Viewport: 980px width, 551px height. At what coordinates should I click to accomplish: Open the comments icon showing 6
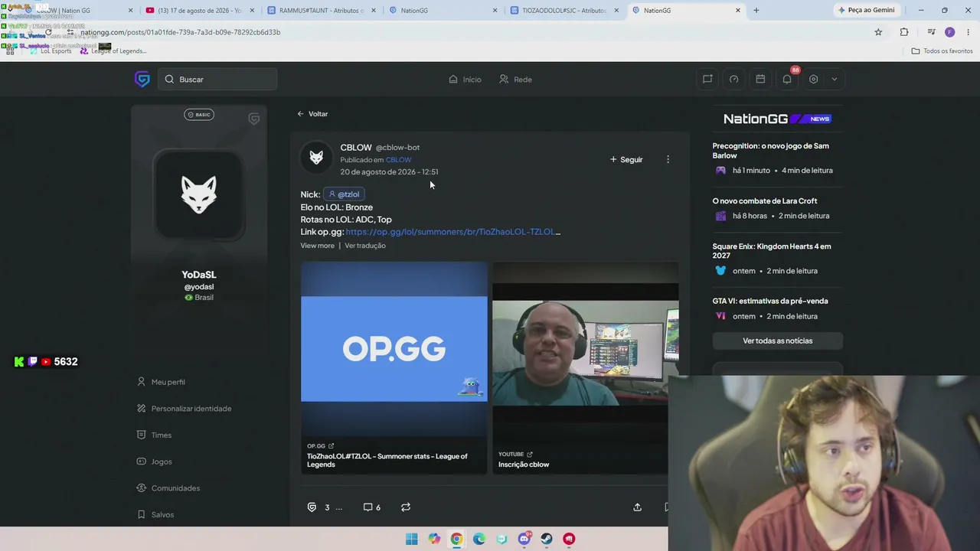(372, 507)
